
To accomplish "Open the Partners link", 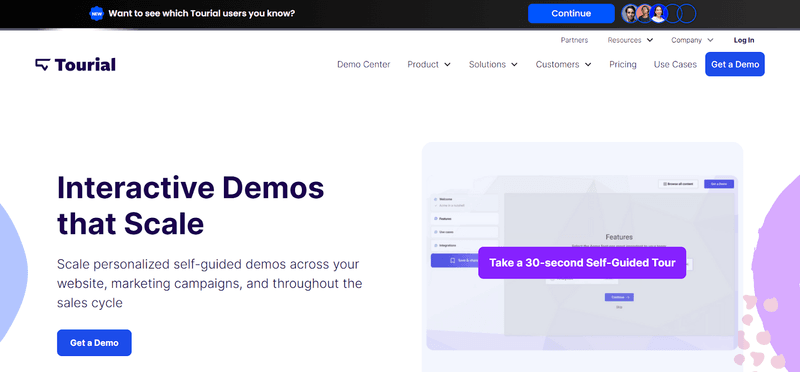I will [x=574, y=40].
